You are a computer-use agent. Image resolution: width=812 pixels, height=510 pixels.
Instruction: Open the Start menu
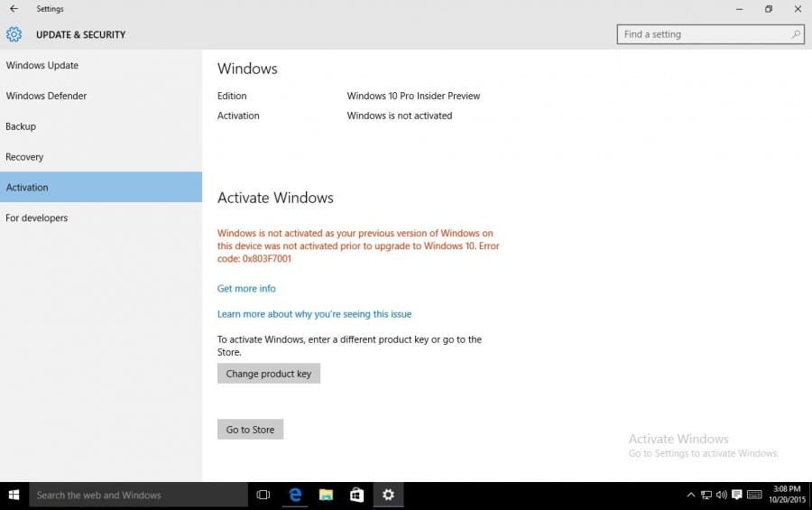(14, 495)
